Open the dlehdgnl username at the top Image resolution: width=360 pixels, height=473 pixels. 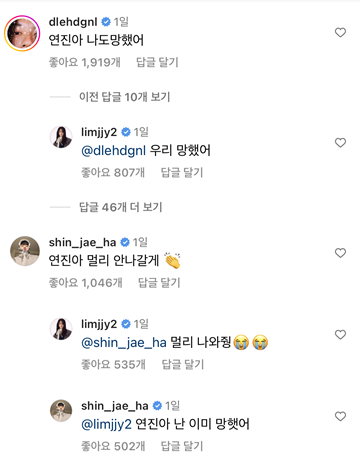click(x=73, y=22)
